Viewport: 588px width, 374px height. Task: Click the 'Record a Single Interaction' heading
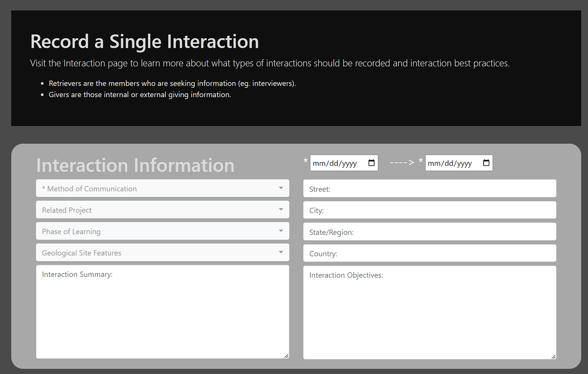click(x=144, y=42)
